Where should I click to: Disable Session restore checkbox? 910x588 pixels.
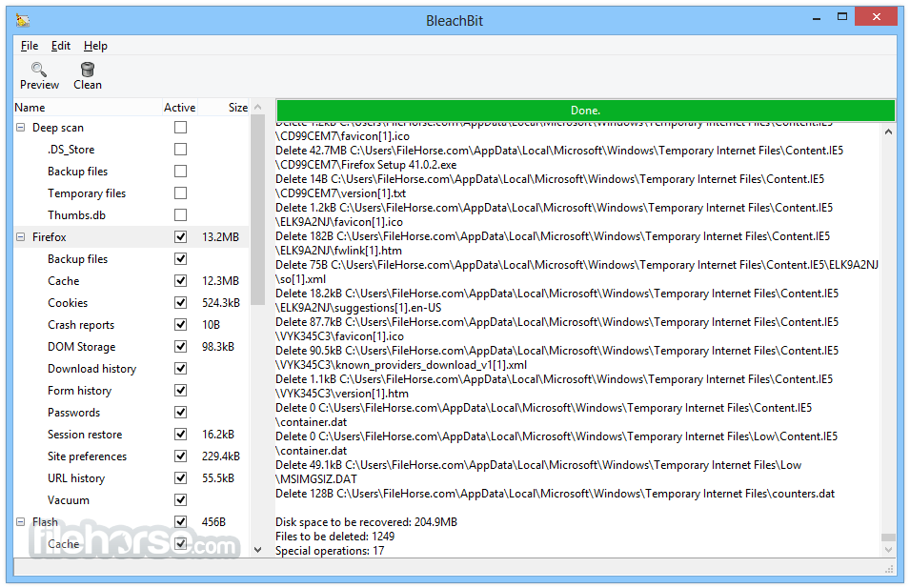pyautogui.click(x=180, y=435)
